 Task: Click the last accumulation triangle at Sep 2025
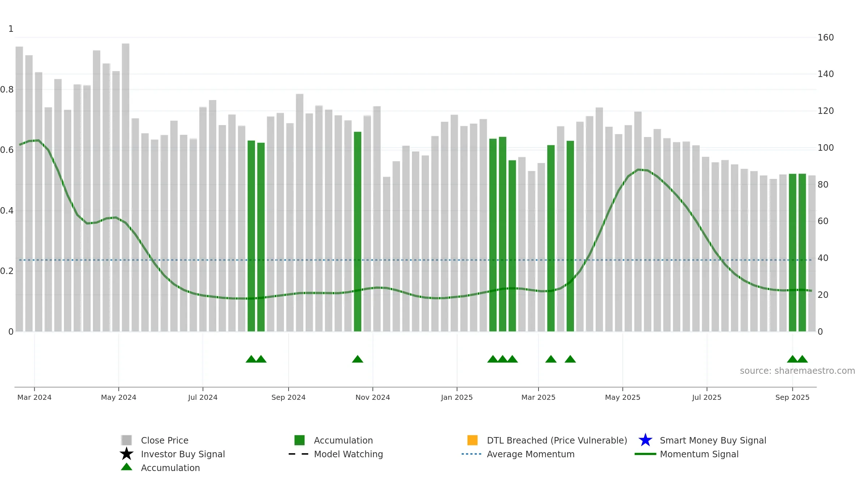tap(802, 359)
